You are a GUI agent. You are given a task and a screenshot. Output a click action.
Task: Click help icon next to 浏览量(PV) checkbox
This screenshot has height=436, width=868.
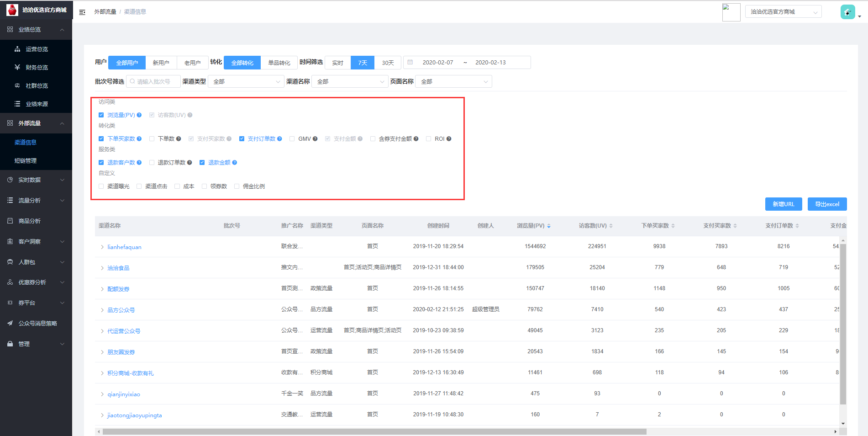[139, 115]
